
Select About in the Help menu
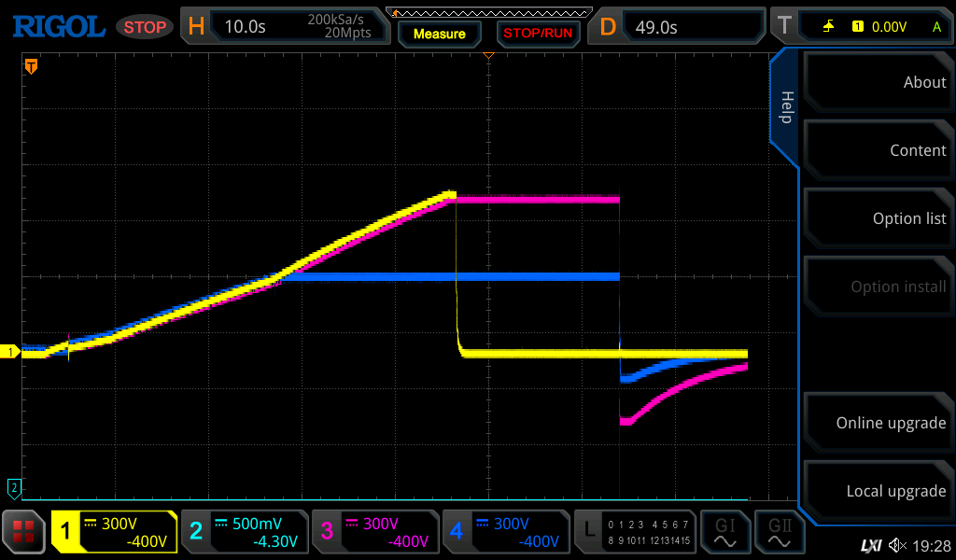pyautogui.click(x=878, y=82)
